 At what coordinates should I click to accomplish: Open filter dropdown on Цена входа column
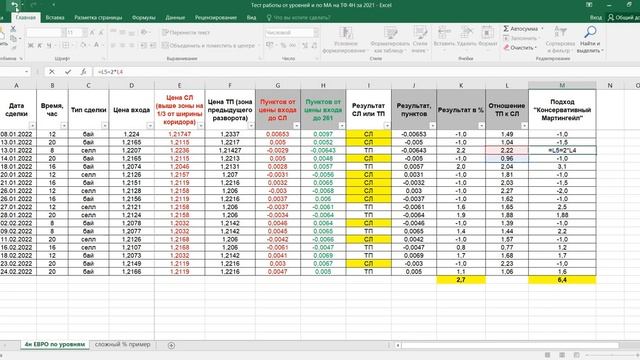pyautogui.click(x=150, y=126)
